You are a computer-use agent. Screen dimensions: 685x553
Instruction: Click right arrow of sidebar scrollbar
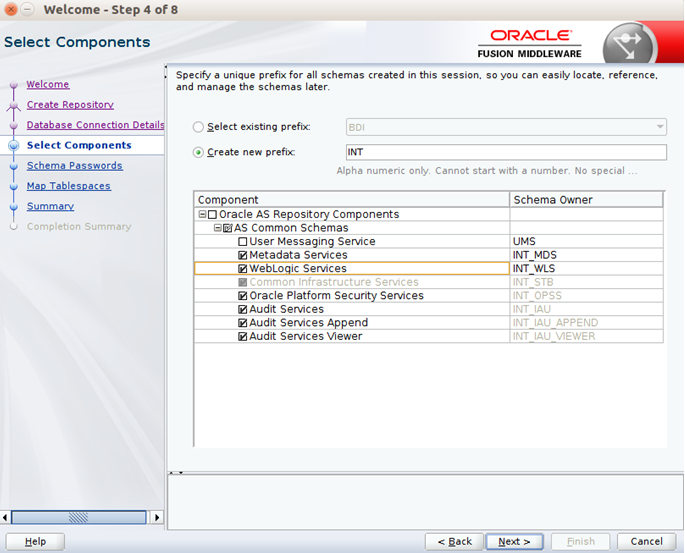[x=157, y=518]
